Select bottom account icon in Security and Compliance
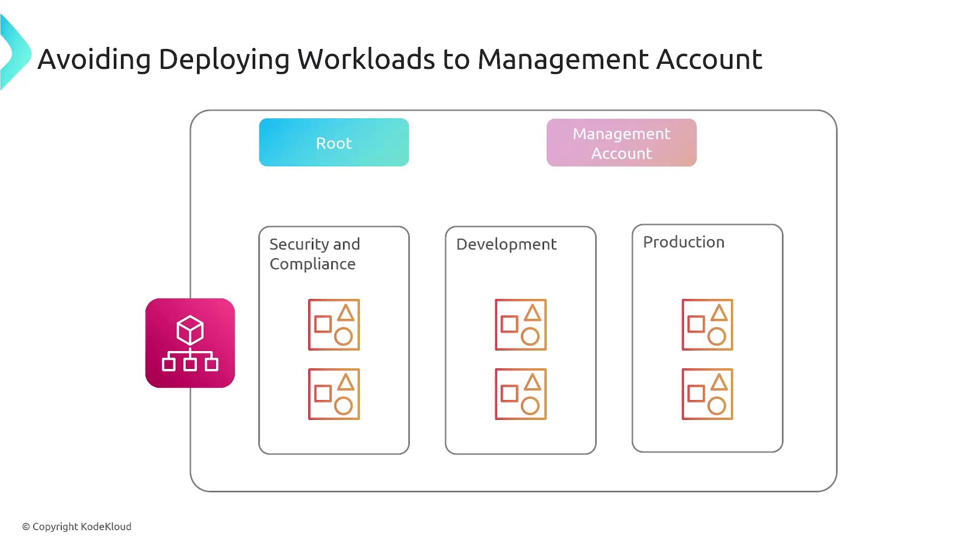 [334, 394]
